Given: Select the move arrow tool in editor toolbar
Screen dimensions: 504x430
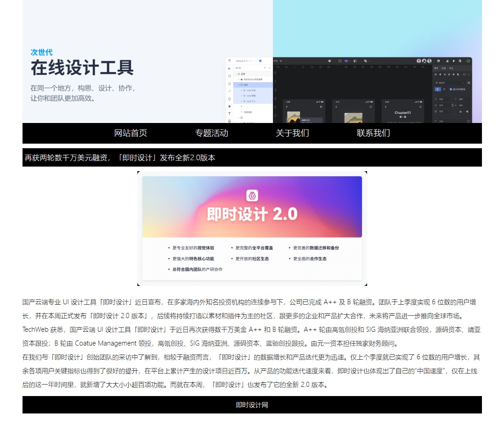Looking at the screenshot, I should pos(230,68).
